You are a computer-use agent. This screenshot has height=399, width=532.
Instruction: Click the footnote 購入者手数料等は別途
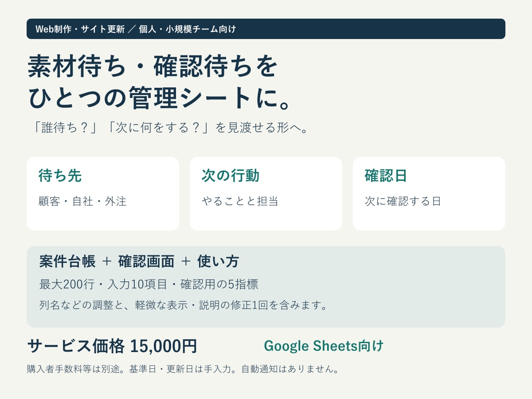pos(184,369)
